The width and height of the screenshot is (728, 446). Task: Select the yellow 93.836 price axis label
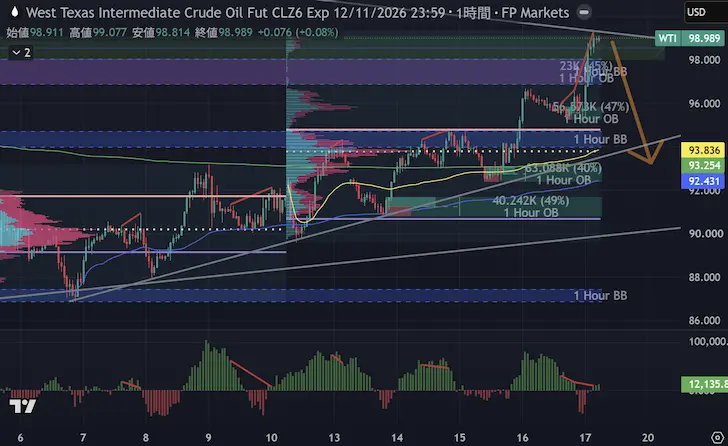tap(703, 150)
